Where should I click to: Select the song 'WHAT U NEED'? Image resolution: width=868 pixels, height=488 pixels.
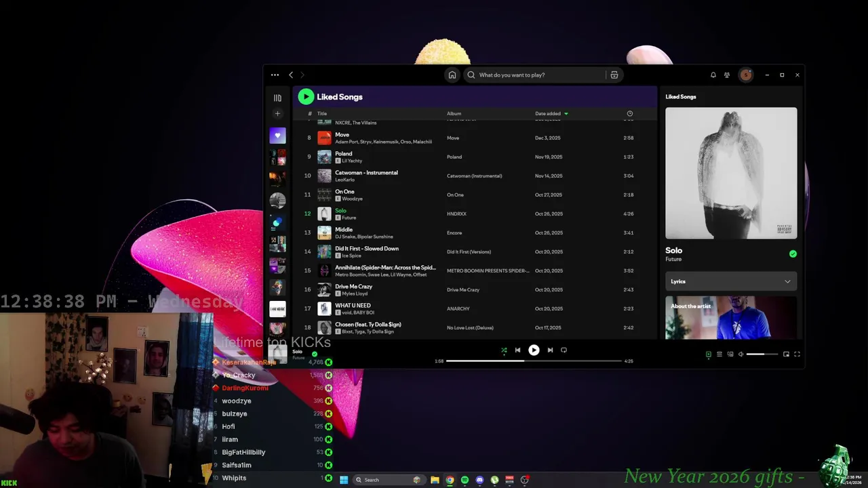tap(353, 305)
